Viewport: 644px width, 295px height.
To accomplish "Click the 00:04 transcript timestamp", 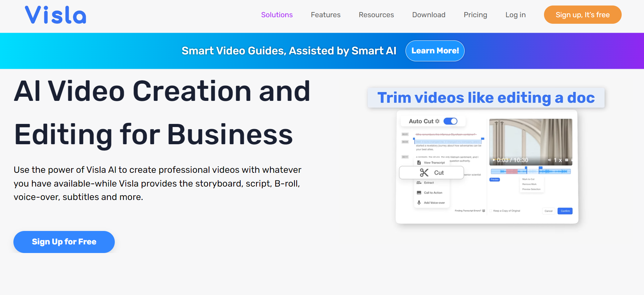I will 405,142.
